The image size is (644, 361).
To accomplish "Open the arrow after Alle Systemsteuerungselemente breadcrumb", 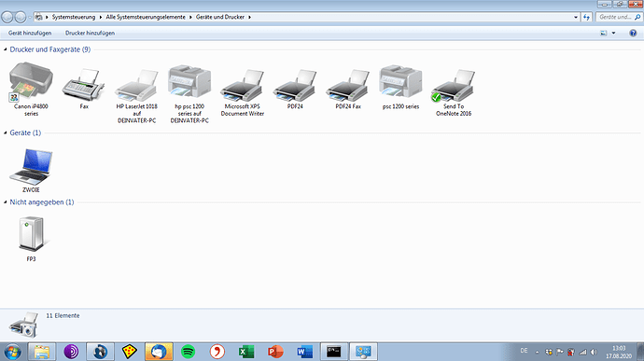I will pyautogui.click(x=190, y=17).
